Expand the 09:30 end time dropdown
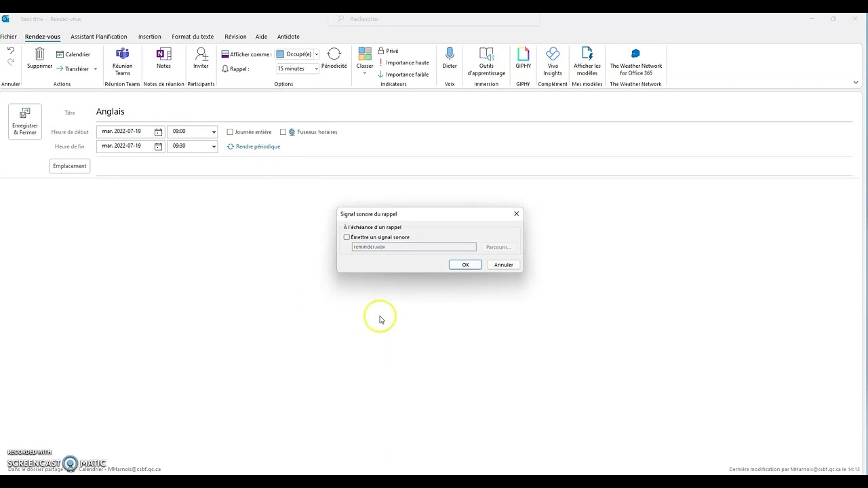Image resolution: width=868 pixels, height=488 pixels. [214, 146]
